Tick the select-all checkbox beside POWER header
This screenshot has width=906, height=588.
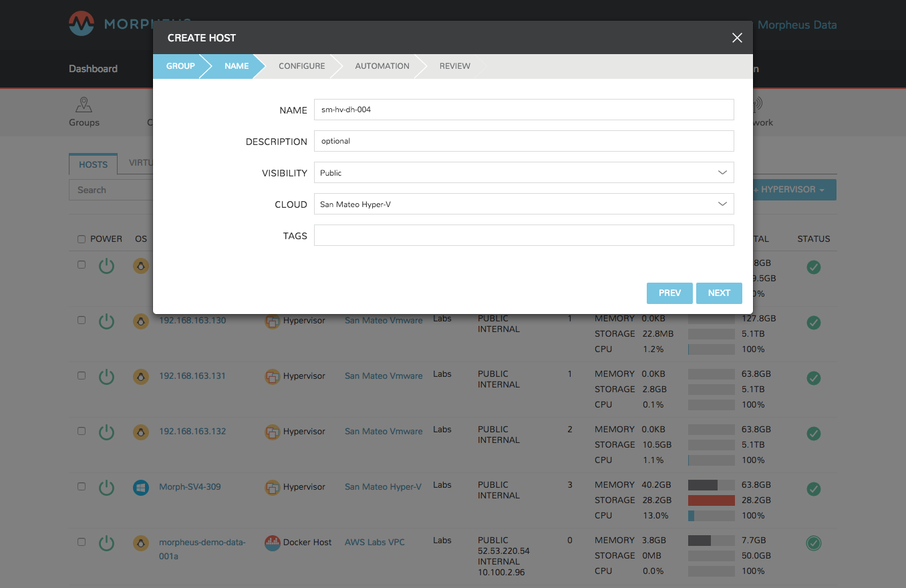point(82,239)
